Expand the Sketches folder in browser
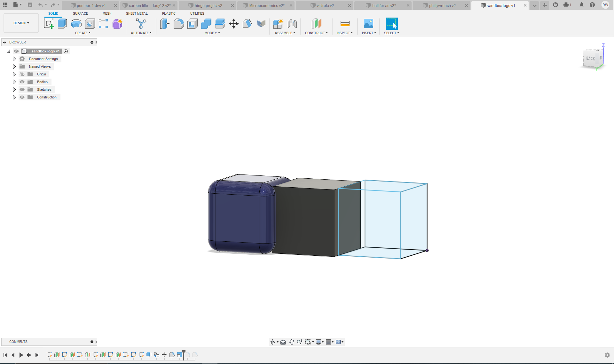The width and height of the screenshot is (614, 364). point(14,89)
